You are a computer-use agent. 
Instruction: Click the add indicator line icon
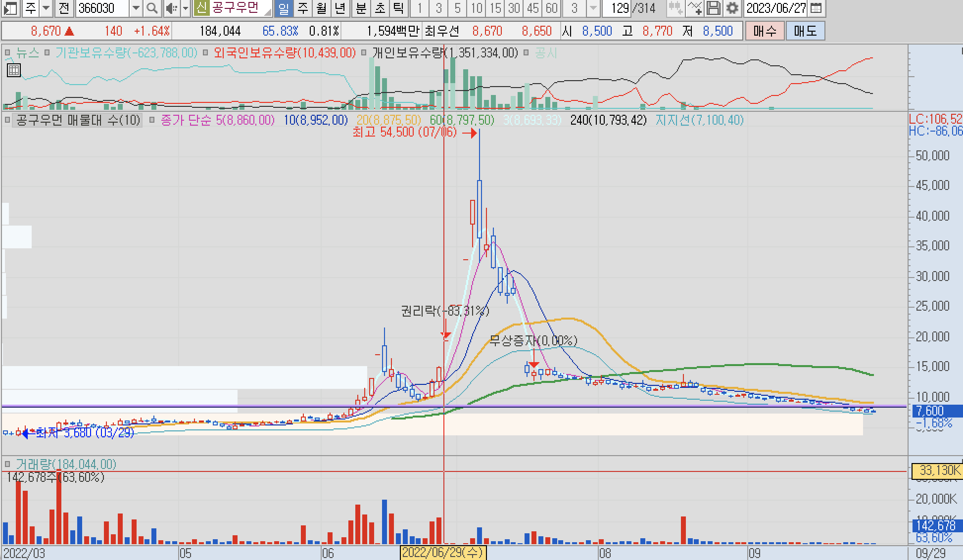tap(694, 8)
